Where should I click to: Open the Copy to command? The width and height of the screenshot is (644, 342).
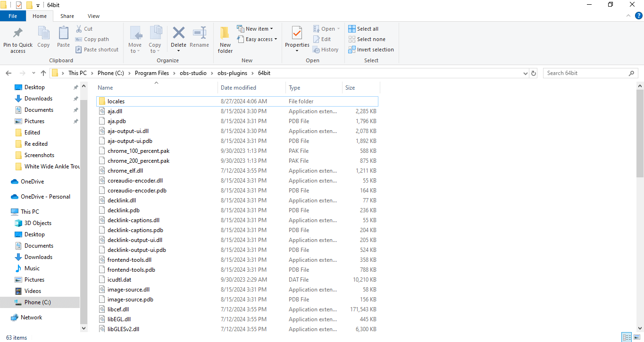point(155,40)
